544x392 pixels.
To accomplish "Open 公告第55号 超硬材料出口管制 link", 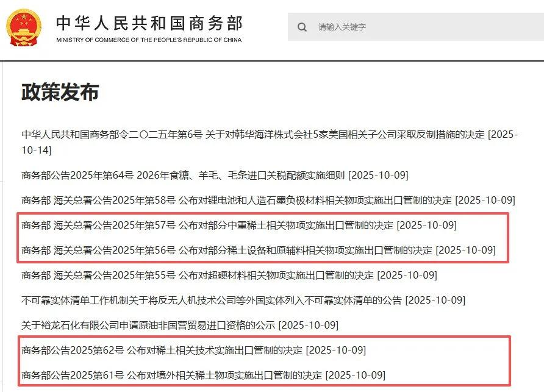I will (229, 275).
